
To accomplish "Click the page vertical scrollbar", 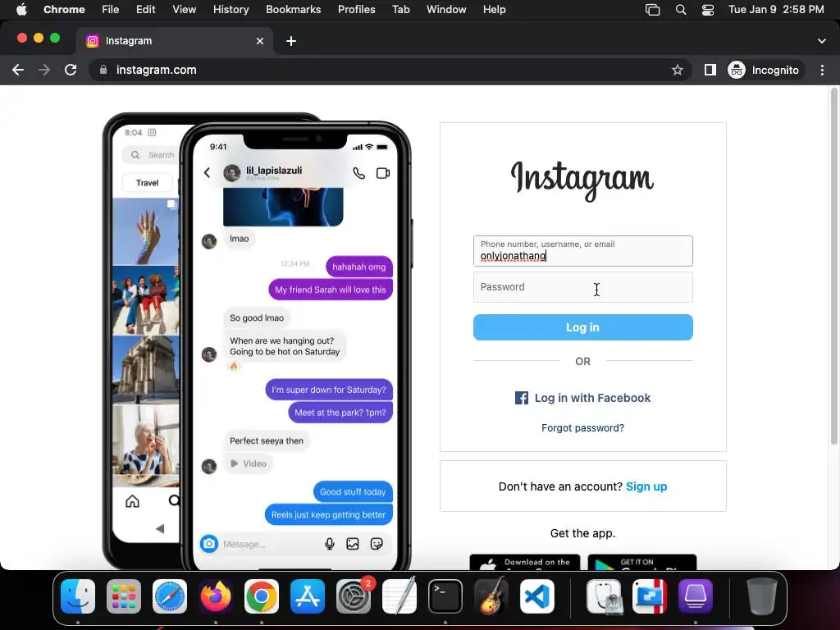I will 833,267.
